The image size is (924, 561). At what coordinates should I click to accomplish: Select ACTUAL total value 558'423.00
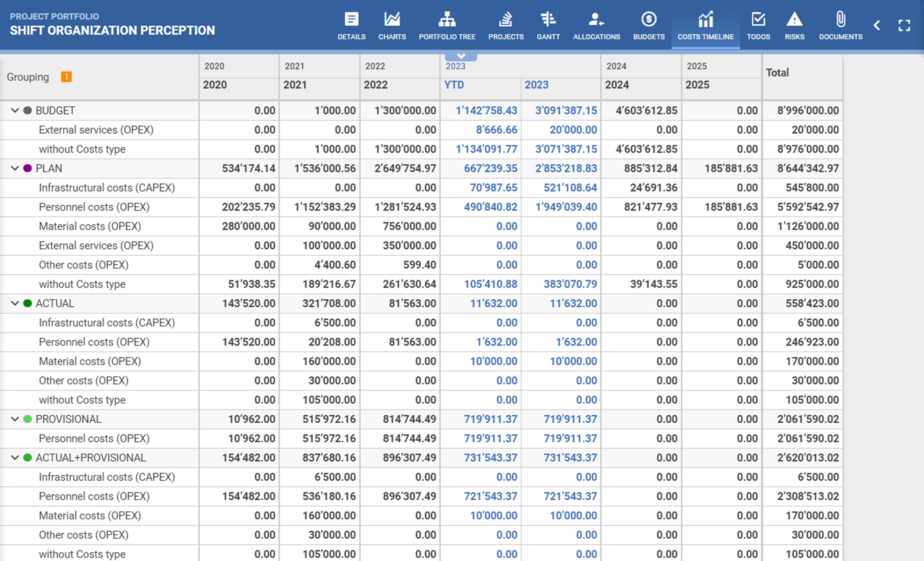click(812, 303)
